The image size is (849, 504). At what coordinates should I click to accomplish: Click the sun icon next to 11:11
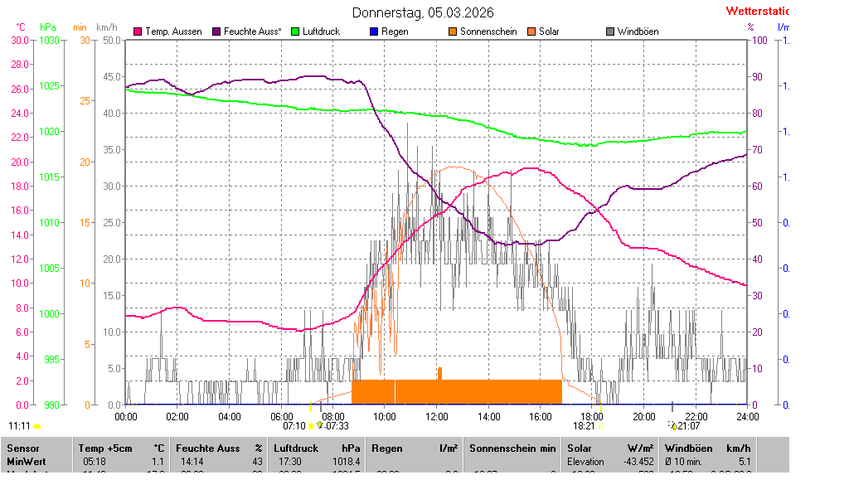(36, 426)
